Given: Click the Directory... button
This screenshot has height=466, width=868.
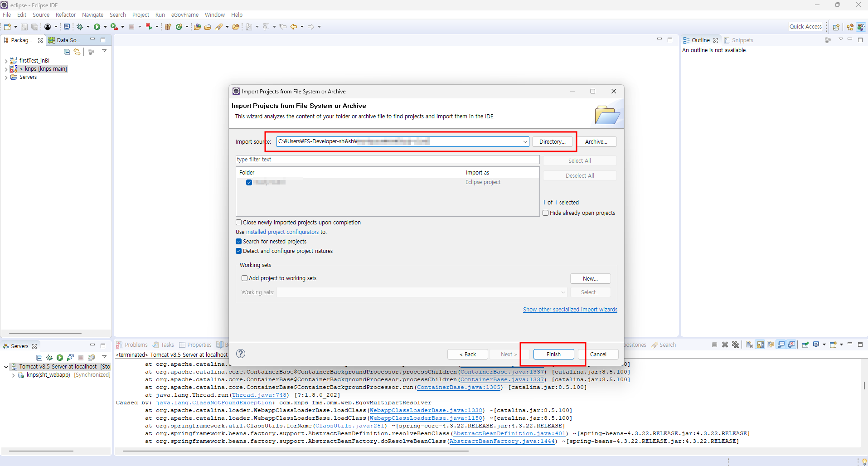Looking at the screenshot, I should click(553, 142).
